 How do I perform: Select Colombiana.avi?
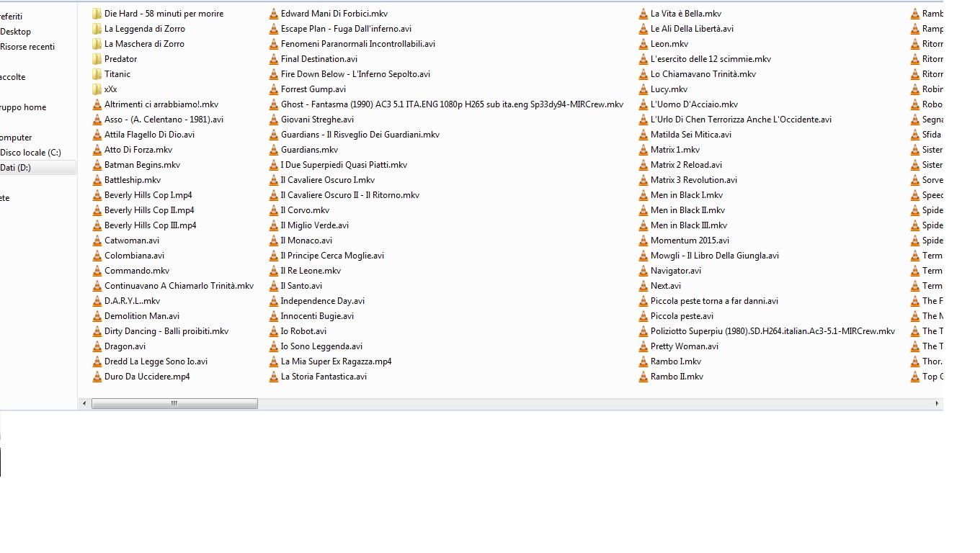[x=134, y=256]
